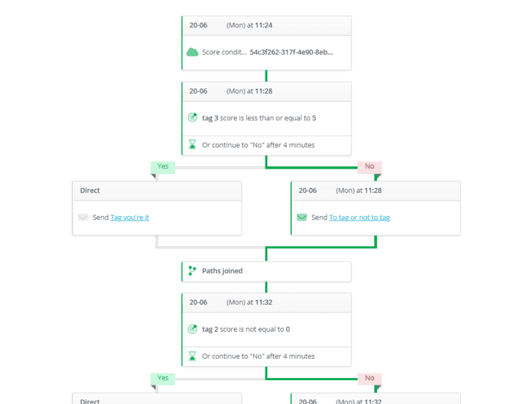Click the hourglass icon under tag 3 condition
This screenshot has height=404, width=532.
click(193, 144)
